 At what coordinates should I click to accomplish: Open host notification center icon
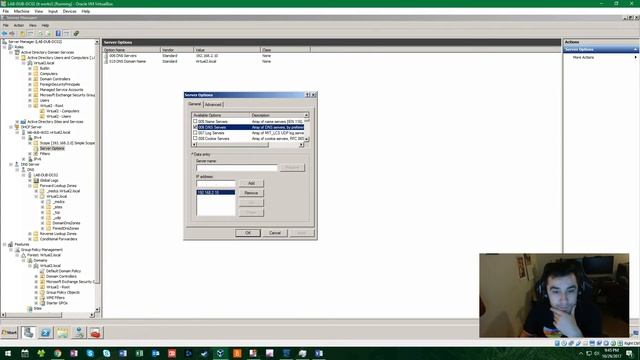(630, 353)
